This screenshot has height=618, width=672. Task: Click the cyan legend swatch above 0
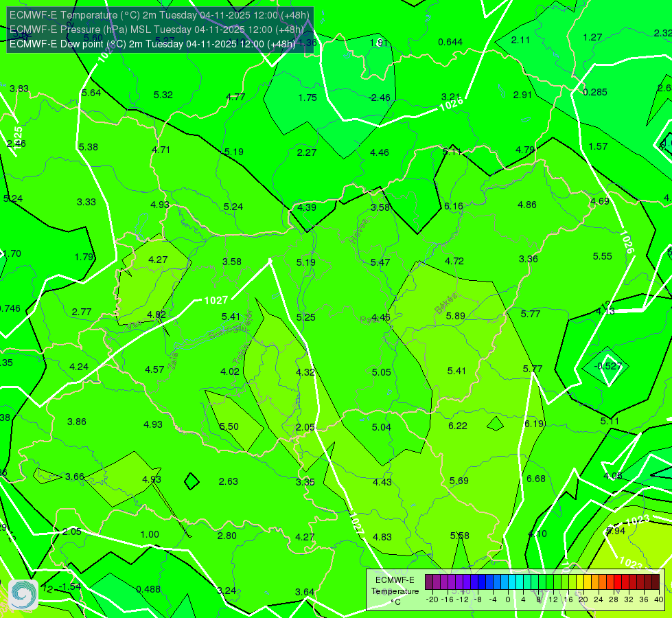(x=511, y=582)
